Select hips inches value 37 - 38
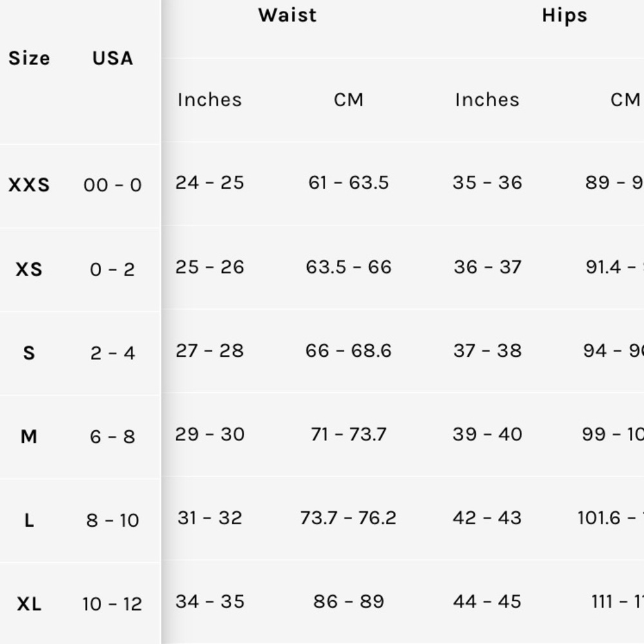Viewport: 644px width, 644px height. 487,350
